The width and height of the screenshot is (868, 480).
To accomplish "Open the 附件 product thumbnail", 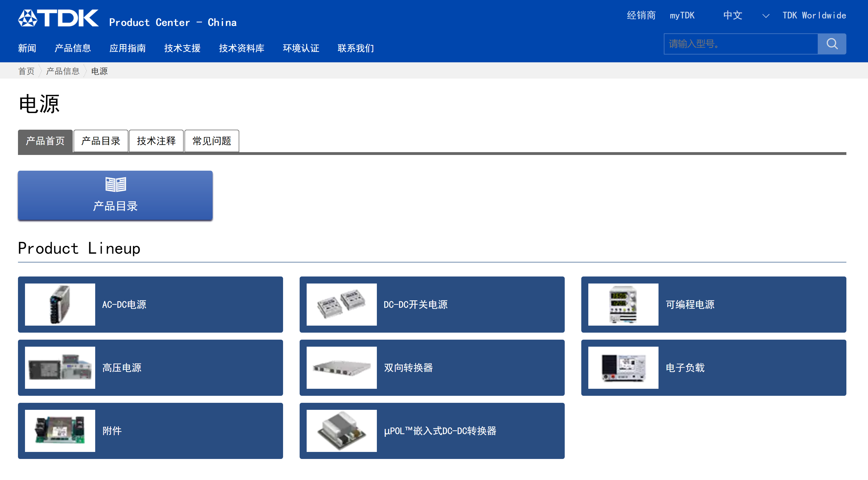I will 60,431.
